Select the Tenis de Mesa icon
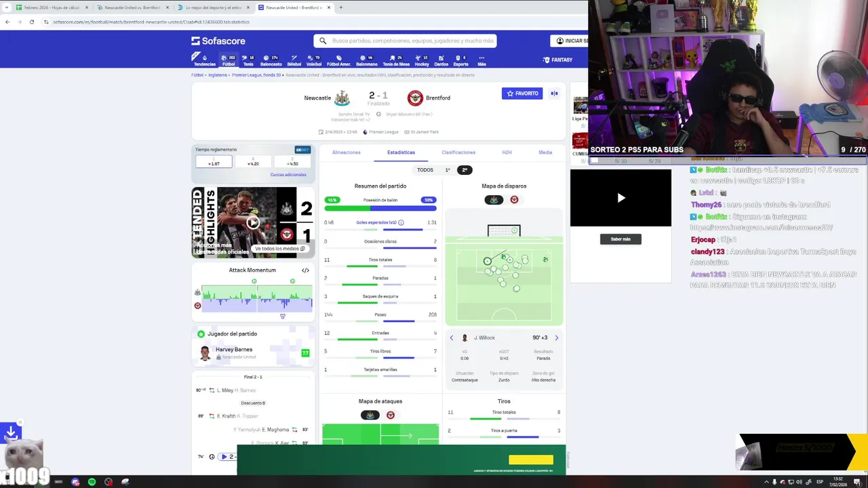Screen dimensions: 868x488 pyautogui.click(x=396, y=60)
